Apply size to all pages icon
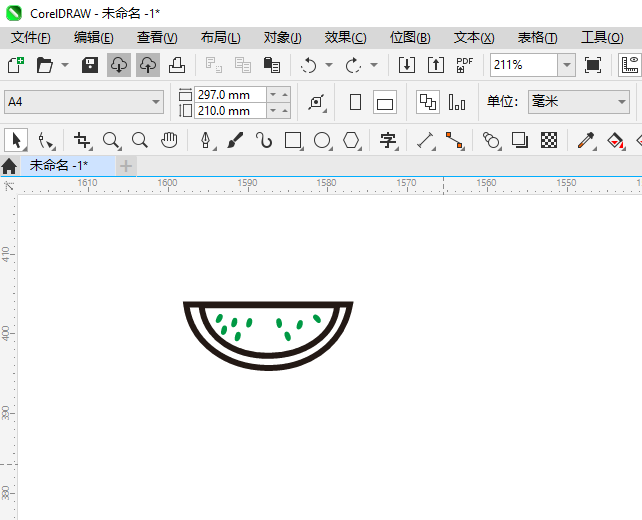The height and width of the screenshot is (520, 642). [x=428, y=102]
